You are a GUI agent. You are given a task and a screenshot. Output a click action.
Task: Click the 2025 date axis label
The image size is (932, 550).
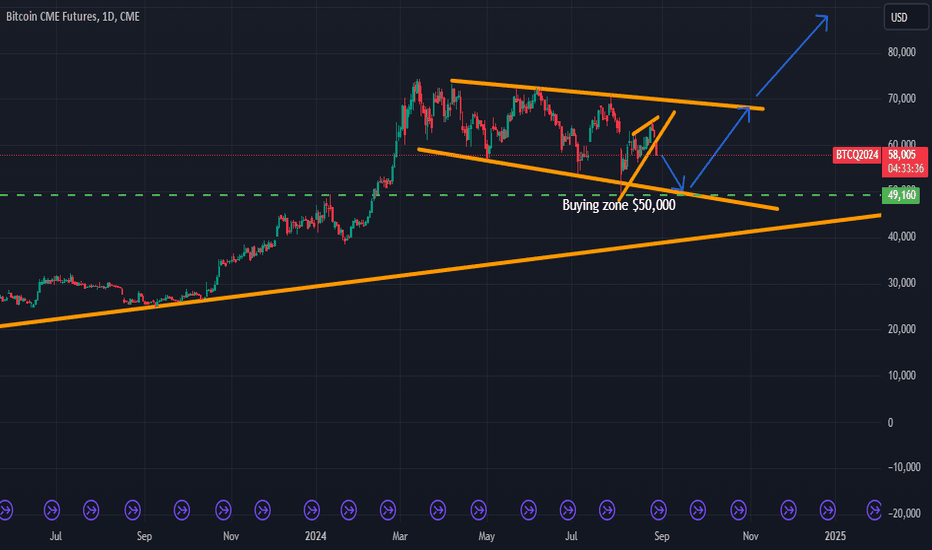pos(835,536)
